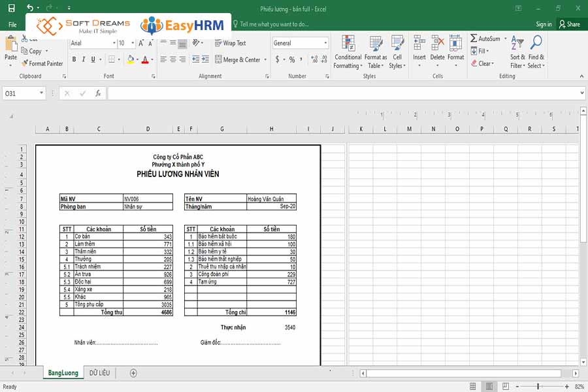
Task: Activate Format Painter
Action: 42,63
